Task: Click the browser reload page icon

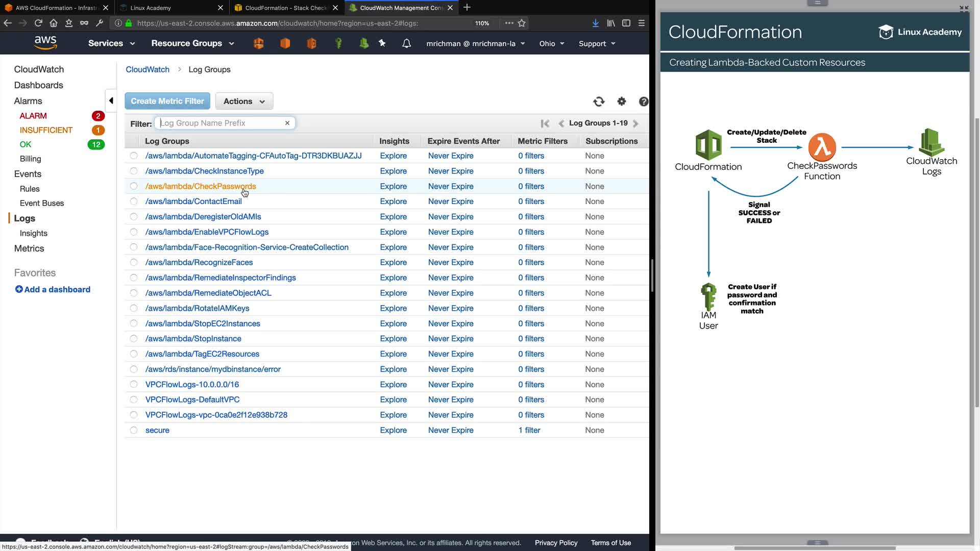Action: (38, 23)
